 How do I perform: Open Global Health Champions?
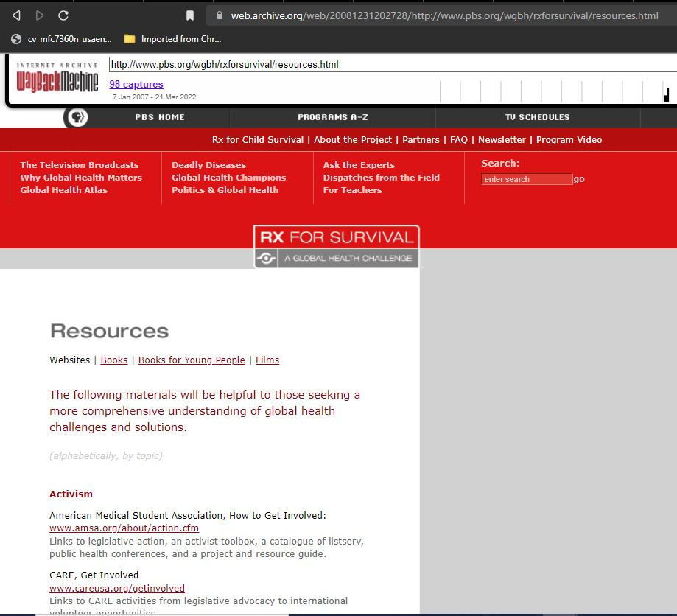pos(229,178)
